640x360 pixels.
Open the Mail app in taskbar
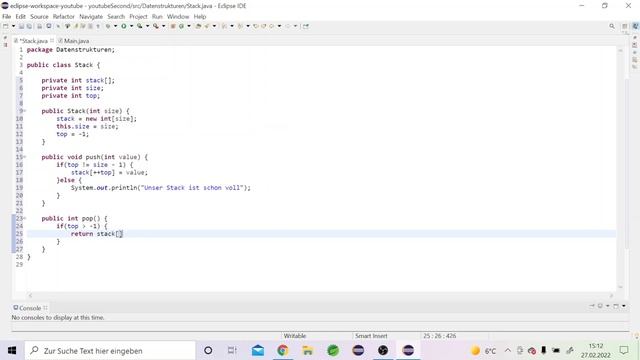click(x=258, y=351)
